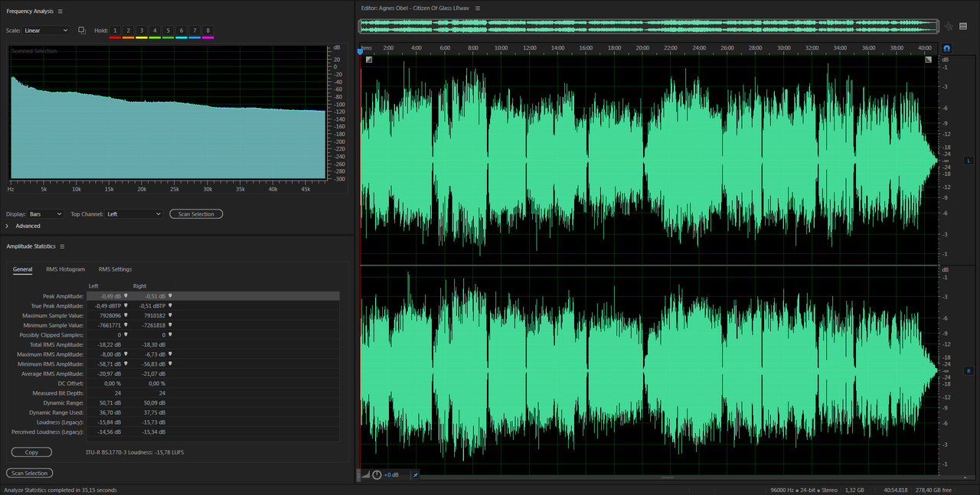Image resolution: width=980 pixels, height=495 pixels.
Task: Open the Scale Linear dropdown
Action: point(46,31)
